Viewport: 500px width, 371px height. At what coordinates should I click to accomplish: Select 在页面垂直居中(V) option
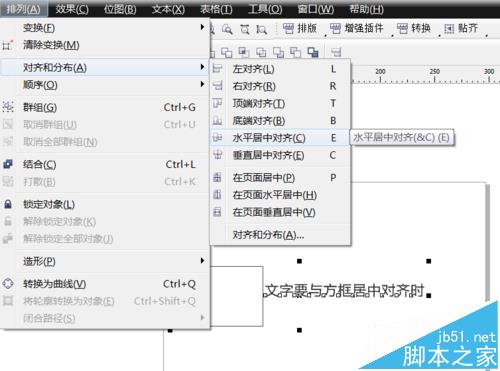[280, 212]
